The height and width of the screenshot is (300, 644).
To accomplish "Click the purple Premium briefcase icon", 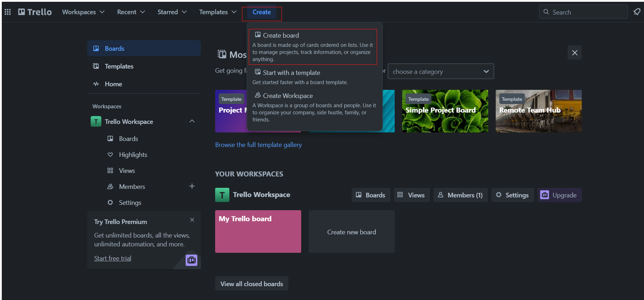I will 191,260.
